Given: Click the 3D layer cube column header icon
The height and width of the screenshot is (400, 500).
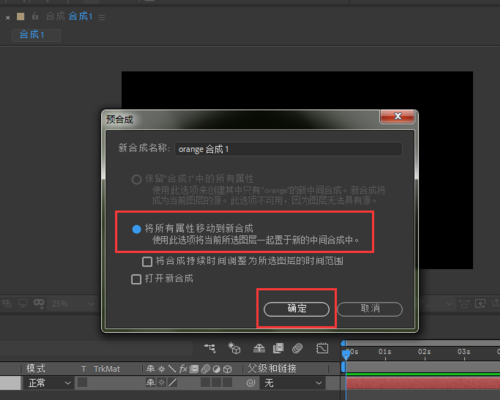Looking at the screenshot, I should click(227, 369).
